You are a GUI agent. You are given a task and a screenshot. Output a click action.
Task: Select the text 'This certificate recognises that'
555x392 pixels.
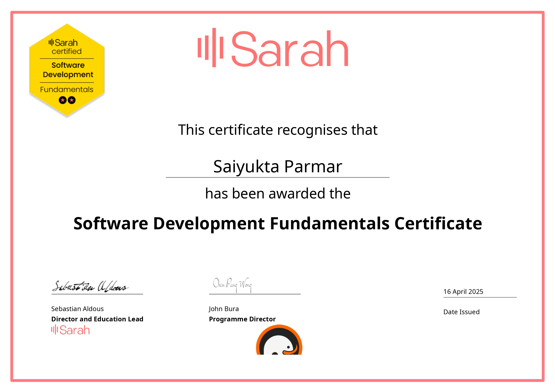(x=278, y=130)
